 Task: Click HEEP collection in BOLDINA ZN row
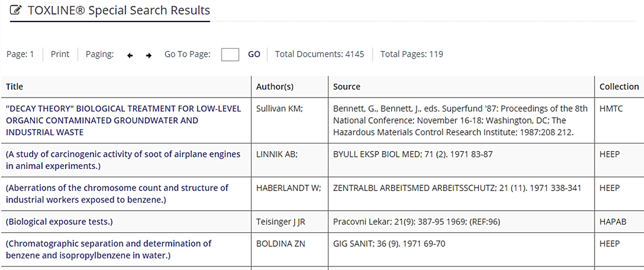610,244
